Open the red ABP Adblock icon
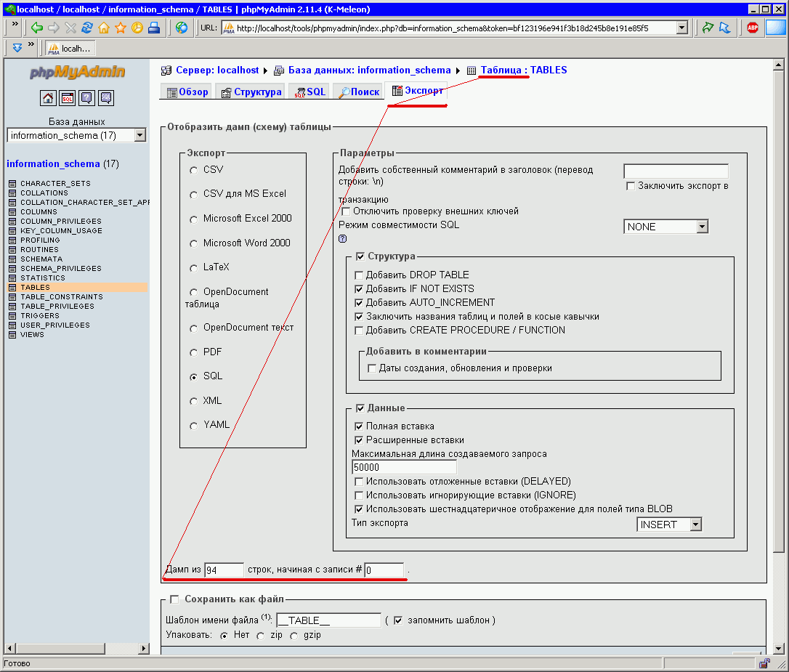789x672 pixels. pyautogui.click(x=753, y=28)
